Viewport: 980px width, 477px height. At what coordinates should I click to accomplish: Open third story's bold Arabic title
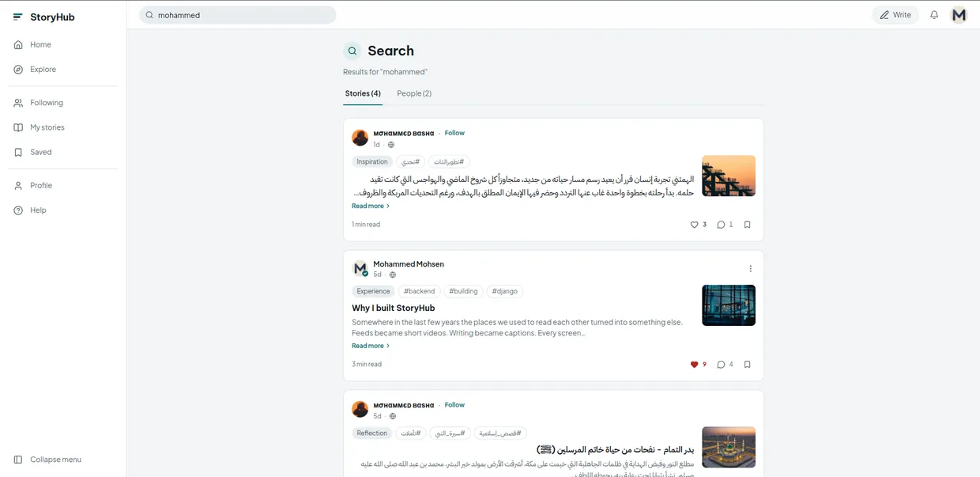615,449
